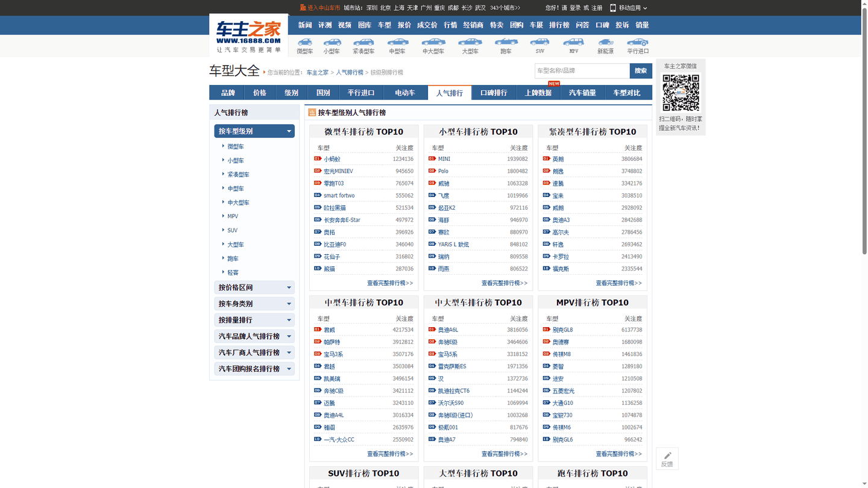Collapse the 按车型级别 sidebar section
Viewport: 868px width, 488px height.
(254, 131)
